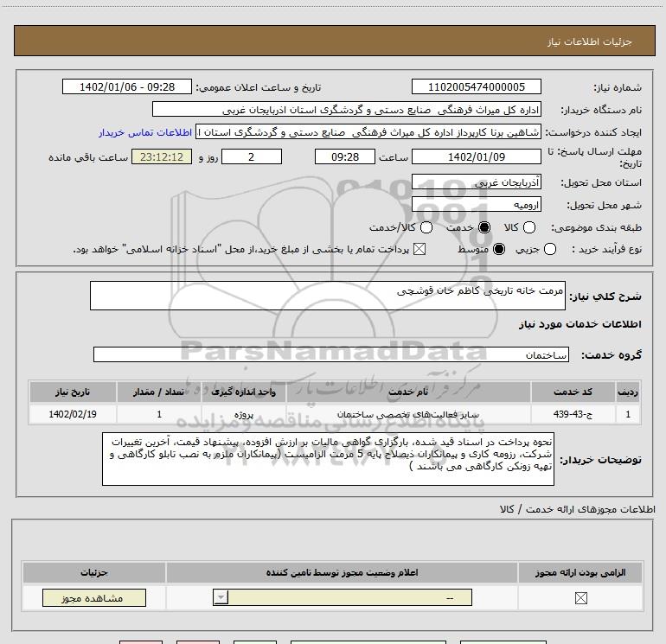Click the کد خدمت column header
This screenshot has height=644, width=666.
click(x=573, y=392)
